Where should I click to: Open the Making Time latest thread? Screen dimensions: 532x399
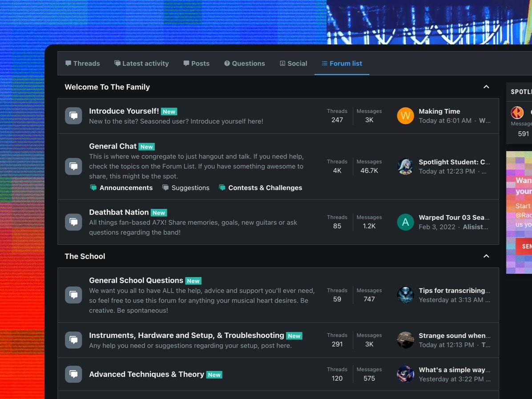click(439, 112)
